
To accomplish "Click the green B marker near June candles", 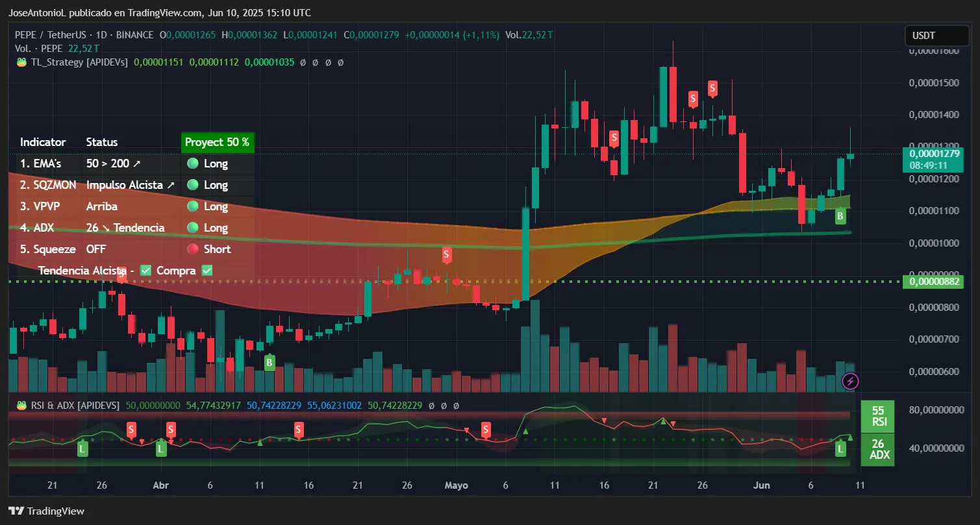I will 840,216.
